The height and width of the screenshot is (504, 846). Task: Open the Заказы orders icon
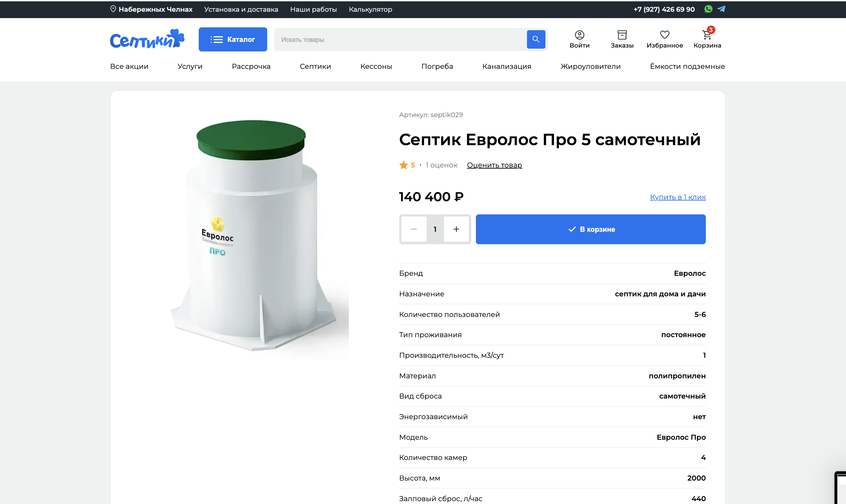pyautogui.click(x=622, y=34)
